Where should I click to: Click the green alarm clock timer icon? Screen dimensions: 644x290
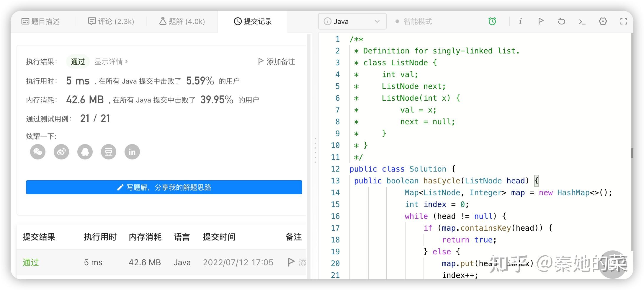coord(492,21)
